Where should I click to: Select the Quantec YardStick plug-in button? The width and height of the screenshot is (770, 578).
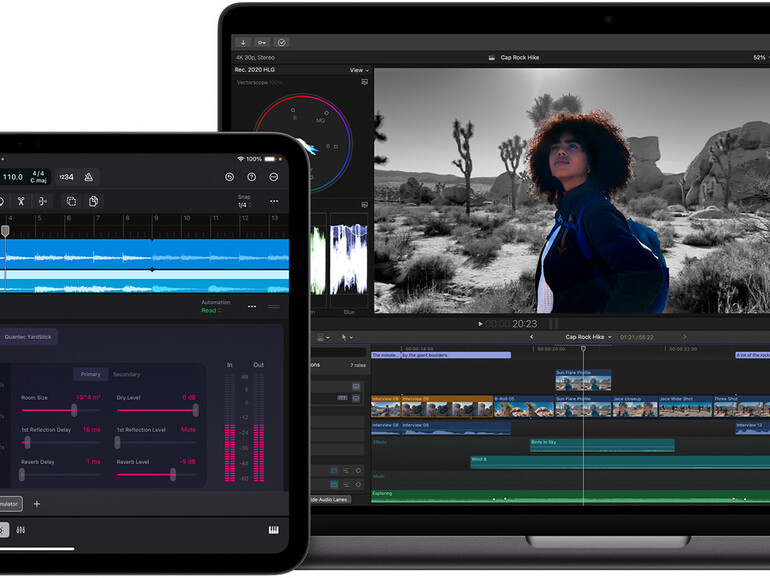click(28, 337)
